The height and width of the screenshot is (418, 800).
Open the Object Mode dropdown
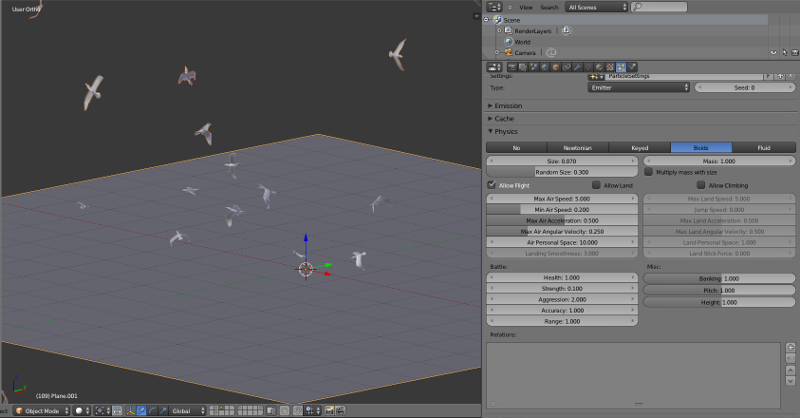coord(41,411)
